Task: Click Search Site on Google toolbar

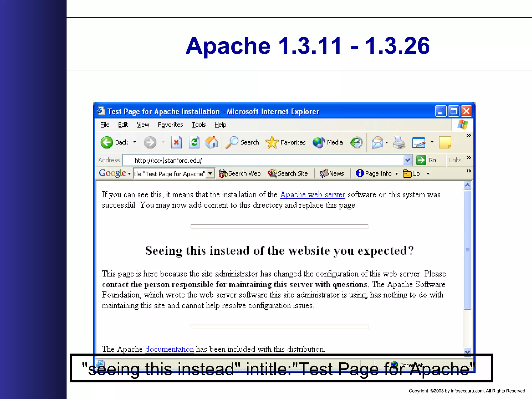Action: click(288, 174)
